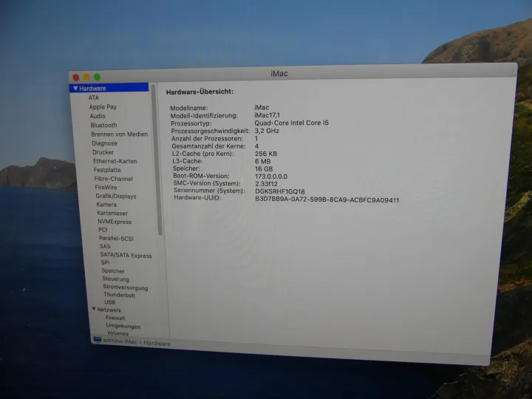Image resolution: width=532 pixels, height=399 pixels.
Task: Click 'admins iMac' in the path bar
Action: (120, 341)
